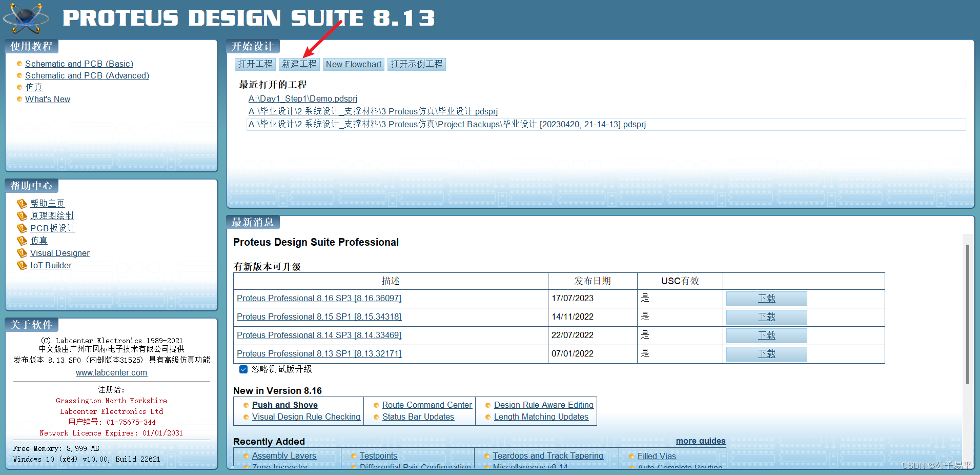This screenshot has height=475, width=980.
Task: Open 帮助主页 help link
Action: (48, 204)
